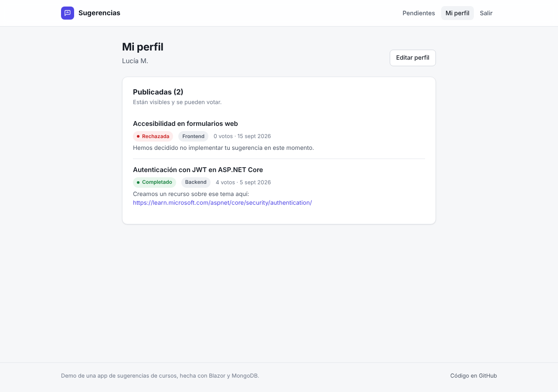The height and width of the screenshot is (392, 558).
Task: Click the Accesibilidad en formularios web title
Action: point(185,124)
